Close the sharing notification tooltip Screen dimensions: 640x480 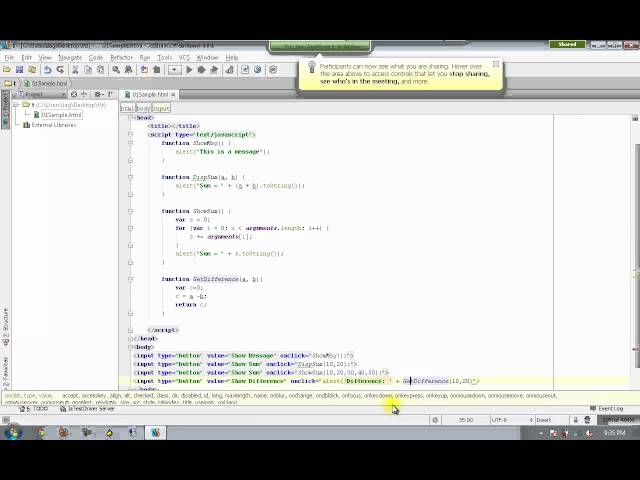pyautogui.click(x=496, y=64)
